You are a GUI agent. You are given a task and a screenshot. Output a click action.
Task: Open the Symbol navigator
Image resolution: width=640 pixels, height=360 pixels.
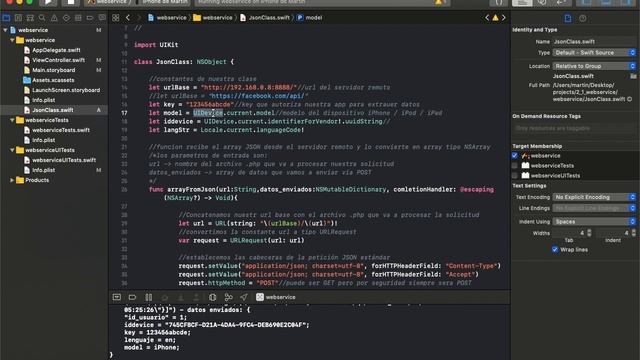[30, 18]
